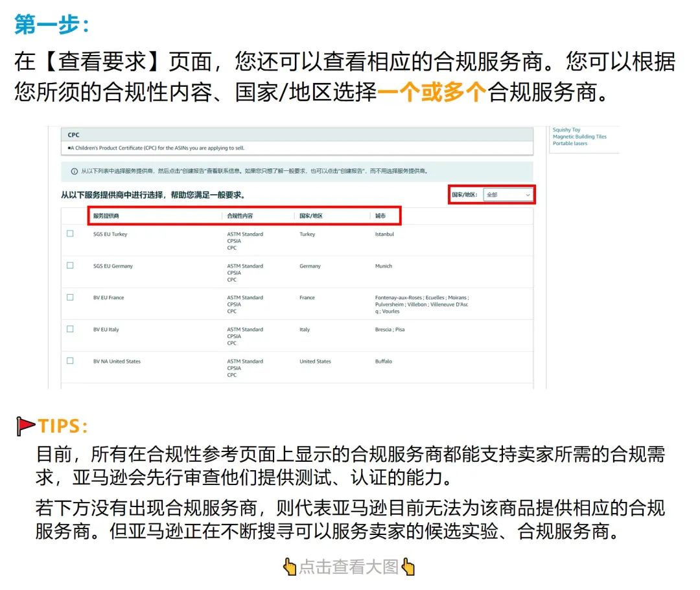Click the 合规性内容 column header
The width and height of the screenshot is (700, 590).
click(x=242, y=215)
